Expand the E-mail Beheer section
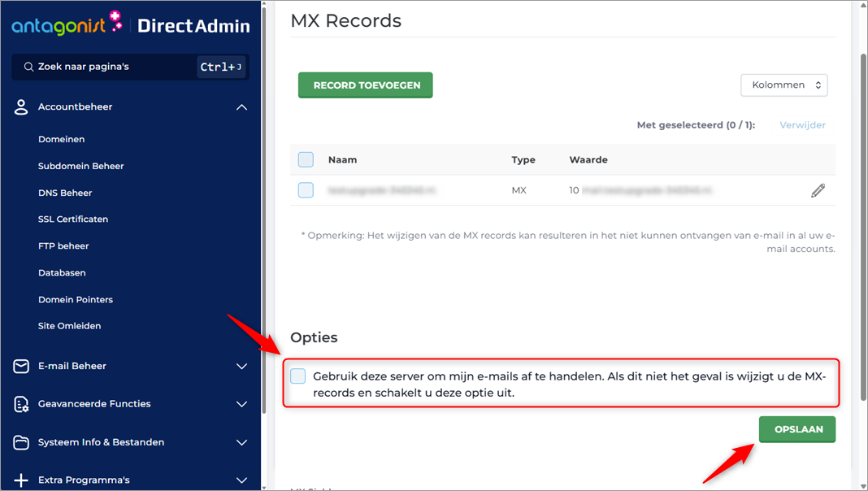The width and height of the screenshot is (868, 491). [242, 367]
